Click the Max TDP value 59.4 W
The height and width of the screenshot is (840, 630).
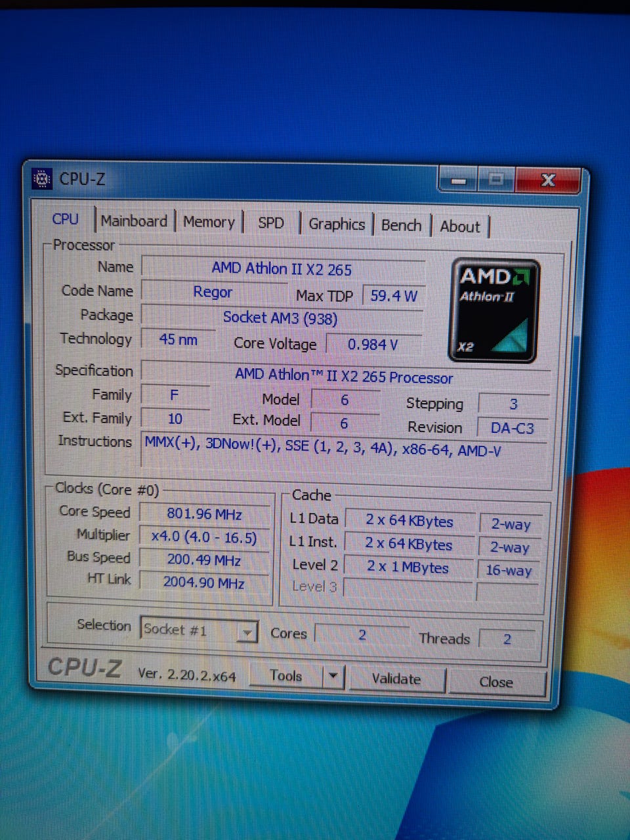(x=394, y=296)
